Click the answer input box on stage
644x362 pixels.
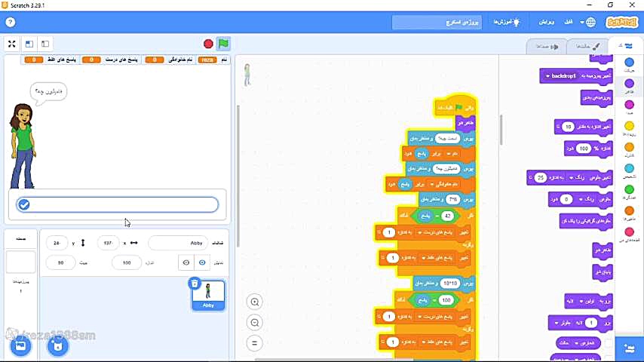coord(117,204)
